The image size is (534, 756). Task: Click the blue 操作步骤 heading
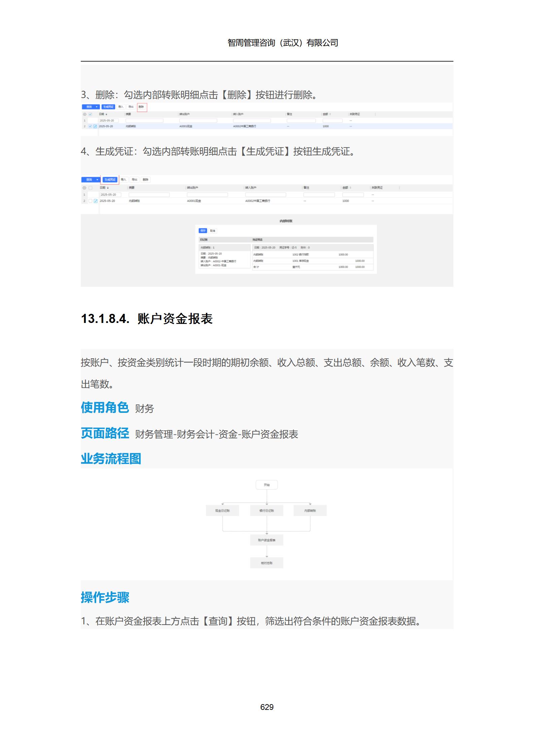[105, 597]
